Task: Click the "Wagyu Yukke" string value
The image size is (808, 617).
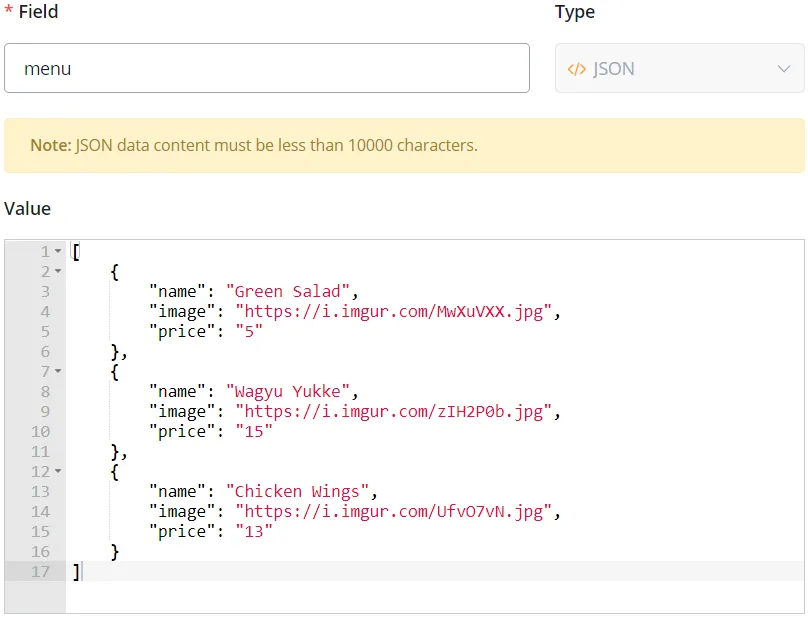Action: click(288, 392)
